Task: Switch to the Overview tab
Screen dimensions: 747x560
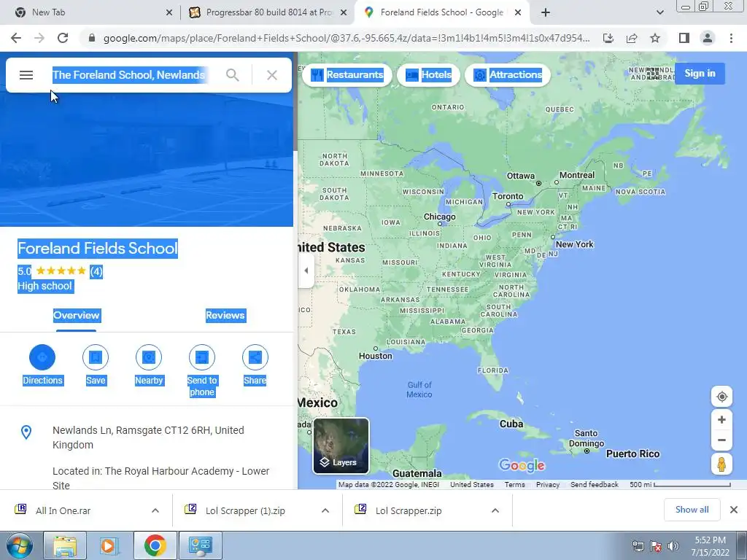Action: click(76, 315)
